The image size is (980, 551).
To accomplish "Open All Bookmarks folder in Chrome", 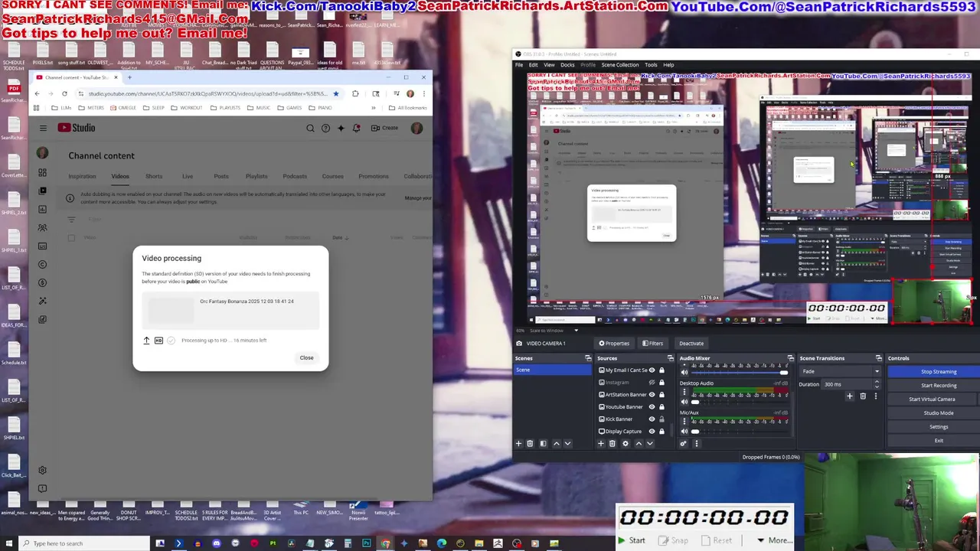I will pyautogui.click(x=408, y=108).
